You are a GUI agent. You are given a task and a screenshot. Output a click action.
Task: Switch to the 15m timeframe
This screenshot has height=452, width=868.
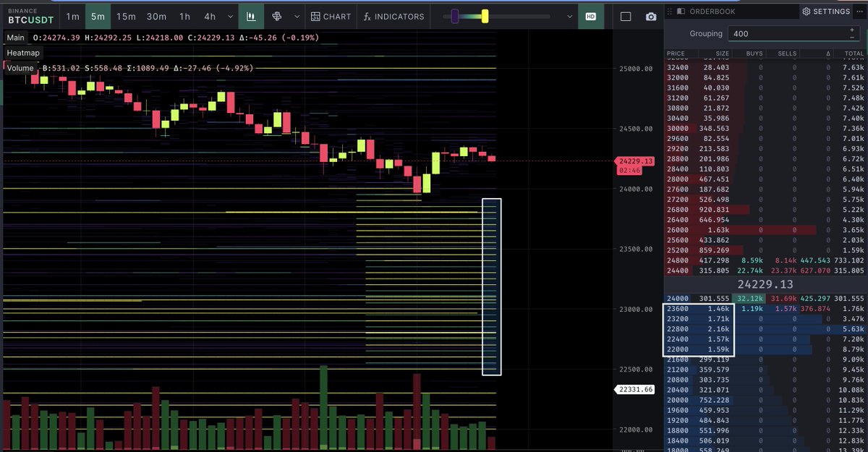[126, 16]
